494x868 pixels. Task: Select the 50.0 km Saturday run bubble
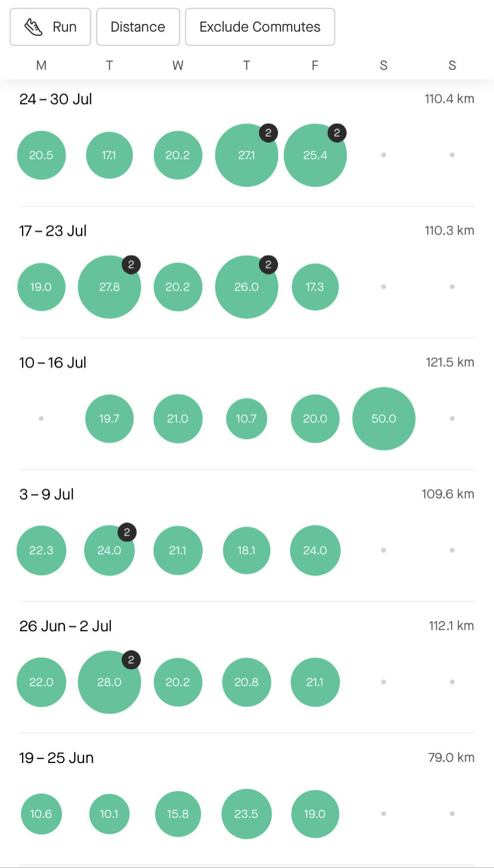coord(384,419)
